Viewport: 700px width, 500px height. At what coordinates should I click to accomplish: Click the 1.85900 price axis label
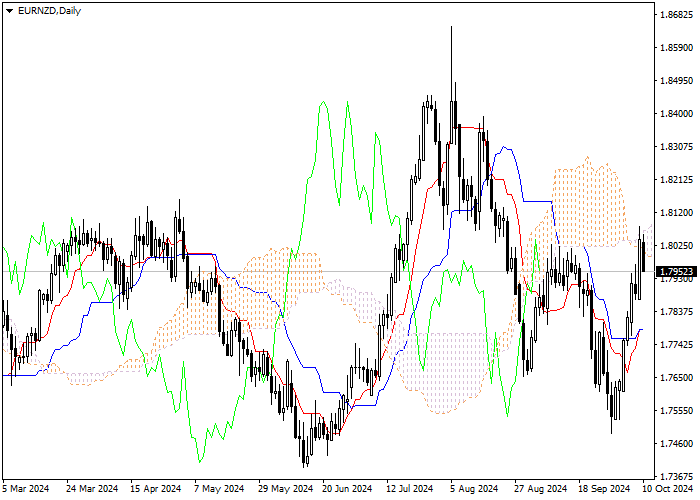tap(676, 47)
